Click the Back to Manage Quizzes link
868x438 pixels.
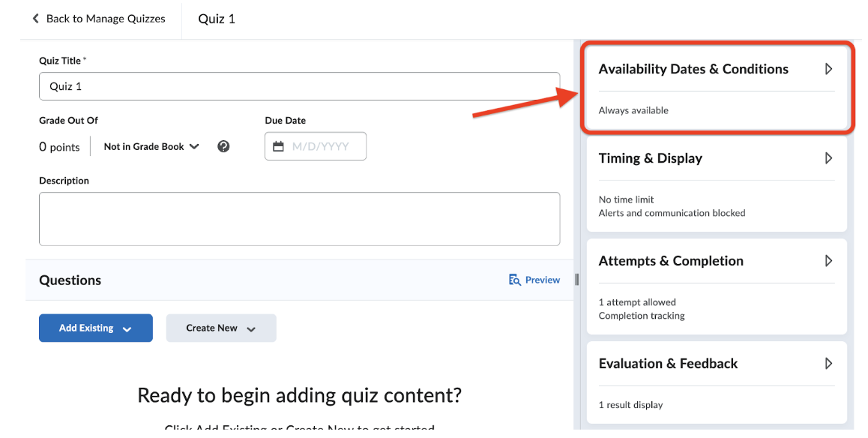[x=105, y=18]
